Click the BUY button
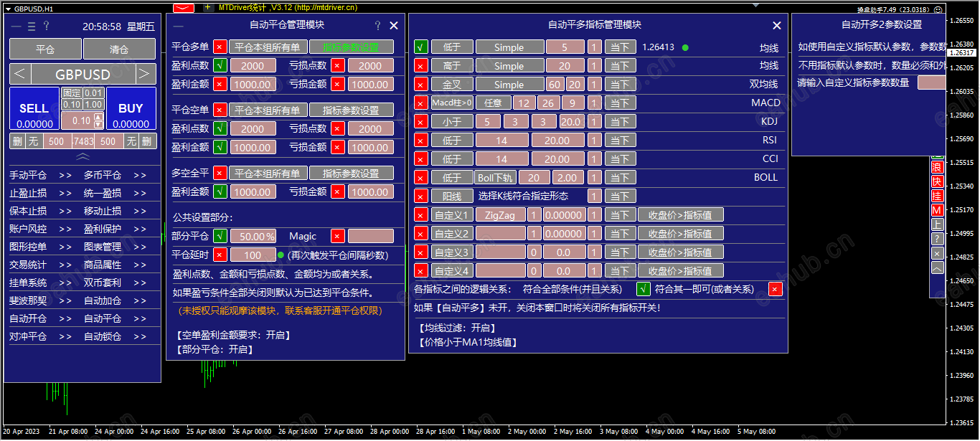Viewport: 980px width, 441px height. click(x=131, y=109)
